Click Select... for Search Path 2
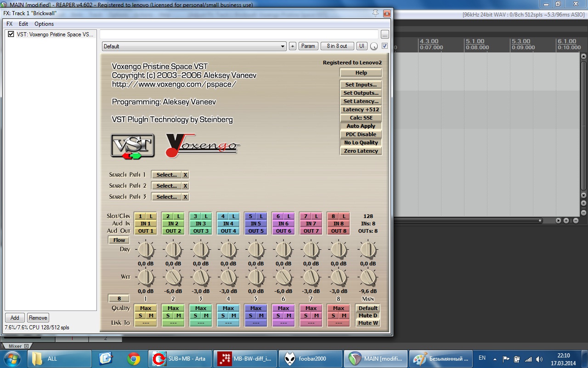588x368 pixels. click(x=167, y=186)
